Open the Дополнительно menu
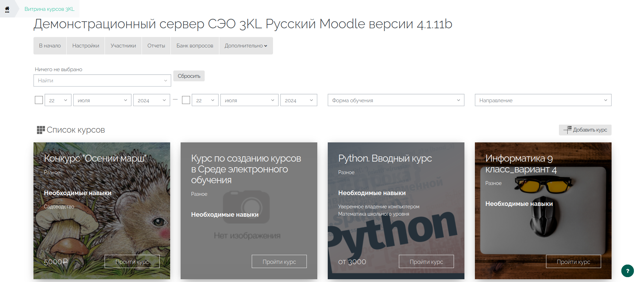This screenshot has width=644, height=282. [x=246, y=46]
